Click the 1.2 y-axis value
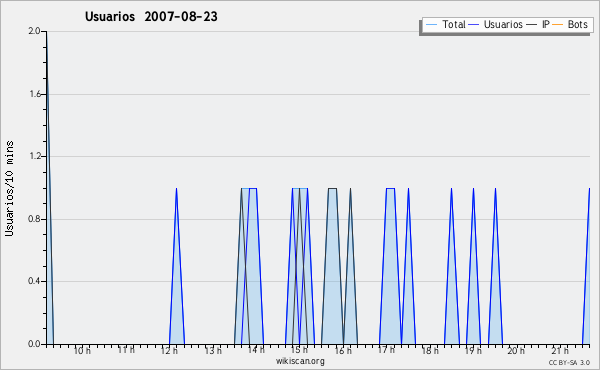 (34, 156)
